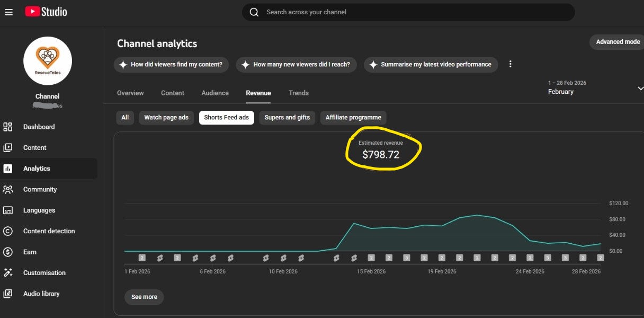Click the See more button
644x318 pixels.
pyautogui.click(x=144, y=297)
